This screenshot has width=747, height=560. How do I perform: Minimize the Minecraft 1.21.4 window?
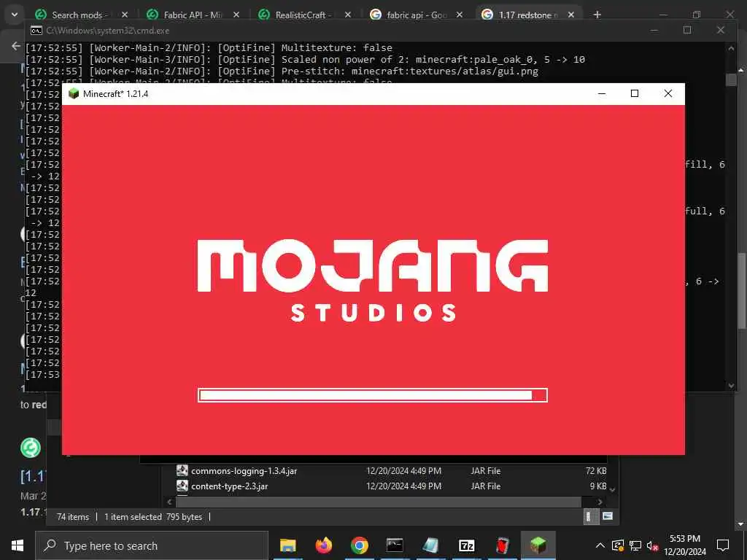602,93
